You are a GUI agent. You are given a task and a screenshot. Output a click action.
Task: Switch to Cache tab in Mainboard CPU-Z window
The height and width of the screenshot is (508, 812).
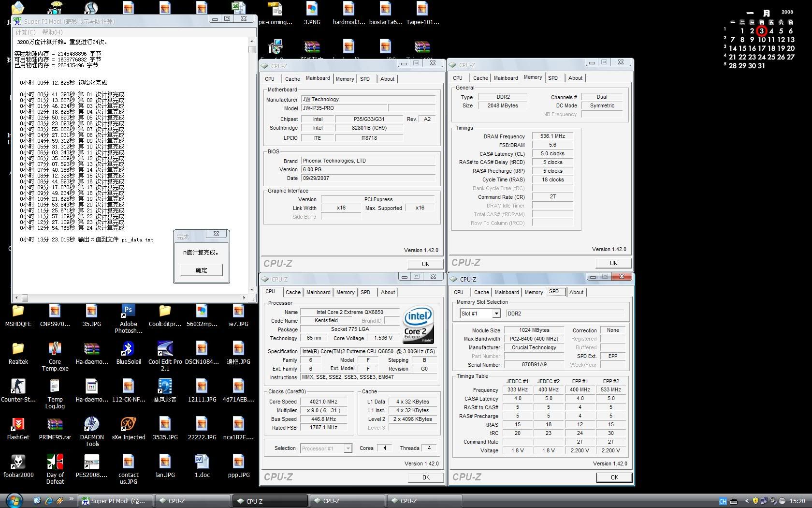click(x=292, y=79)
